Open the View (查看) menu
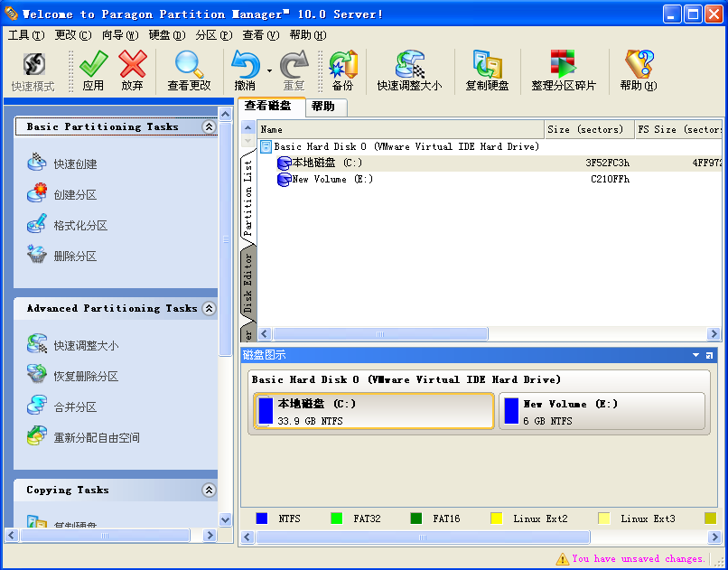The width and height of the screenshot is (728, 570). point(260,35)
